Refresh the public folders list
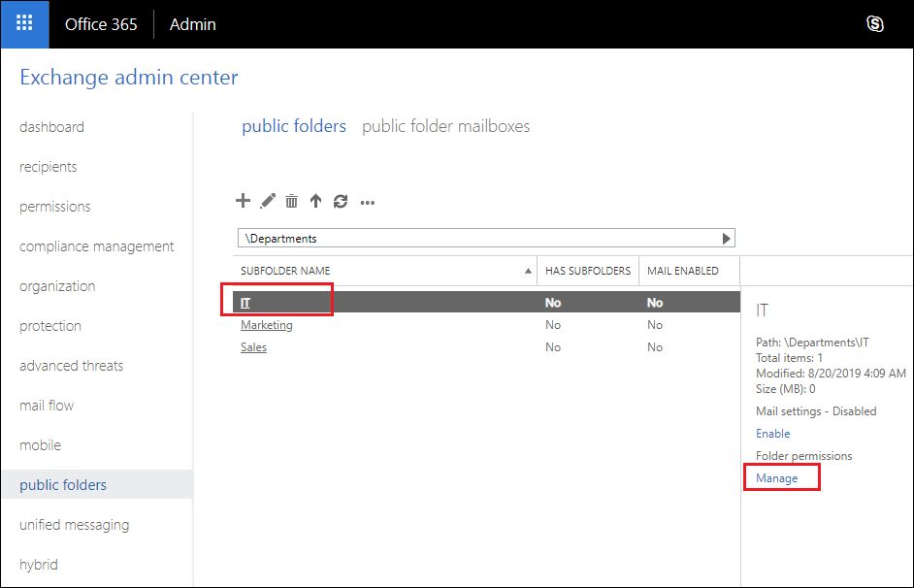The height and width of the screenshot is (588, 914). point(341,201)
